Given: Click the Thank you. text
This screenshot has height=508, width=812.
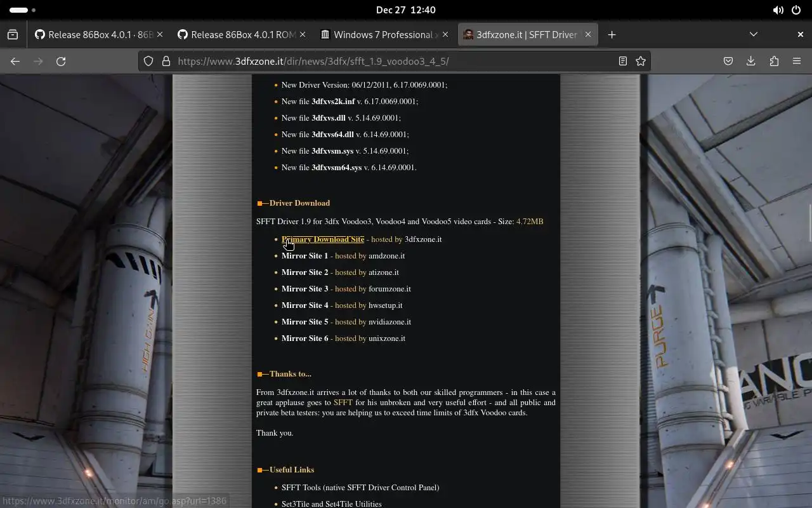Looking at the screenshot, I should [x=275, y=433].
